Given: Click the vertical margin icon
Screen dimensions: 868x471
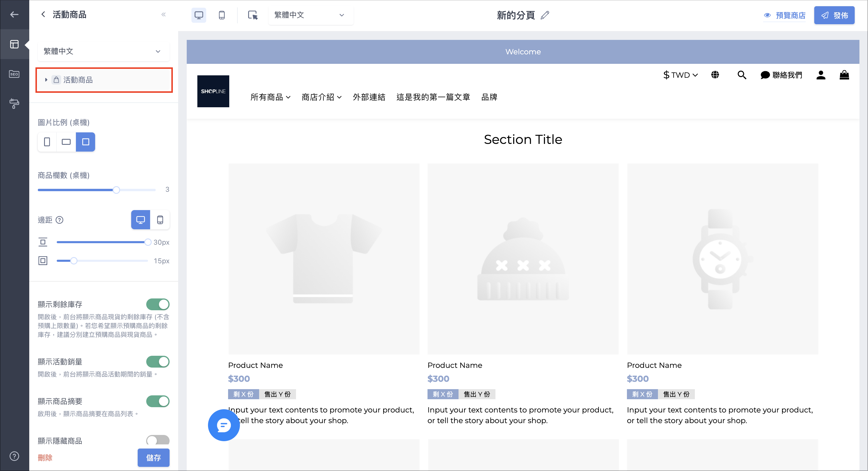Looking at the screenshot, I should (43, 242).
